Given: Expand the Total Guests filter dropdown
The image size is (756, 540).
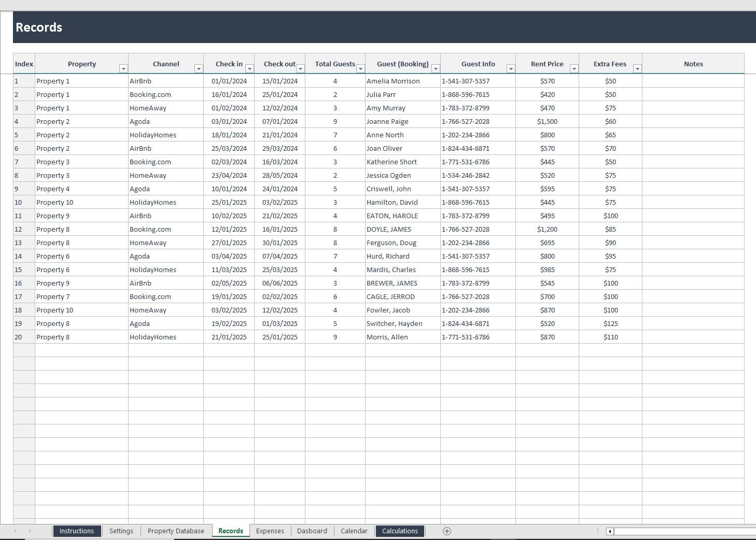Looking at the screenshot, I should [360, 69].
